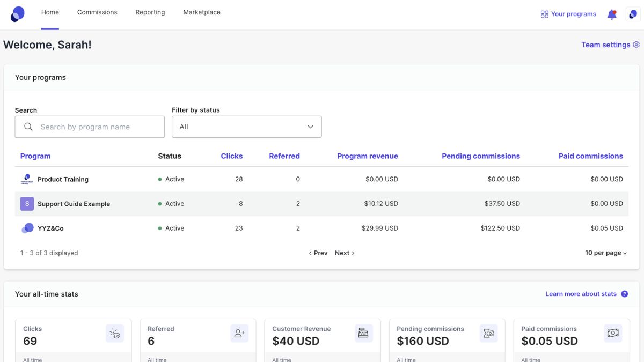
Task: Open the Filter by status dropdown
Action: [x=246, y=127]
